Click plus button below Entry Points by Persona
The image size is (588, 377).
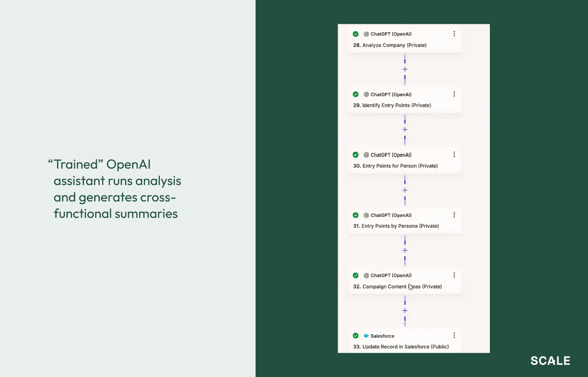tap(405, 250)
